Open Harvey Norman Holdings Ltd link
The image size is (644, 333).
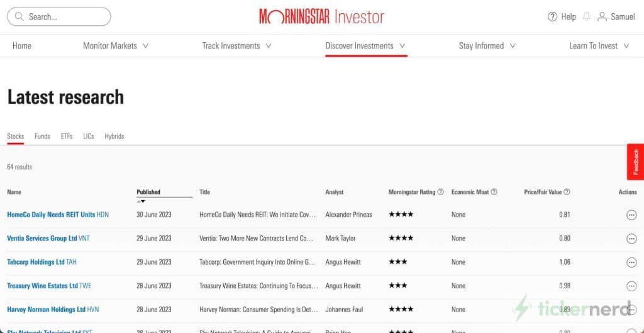coord(53,310)
